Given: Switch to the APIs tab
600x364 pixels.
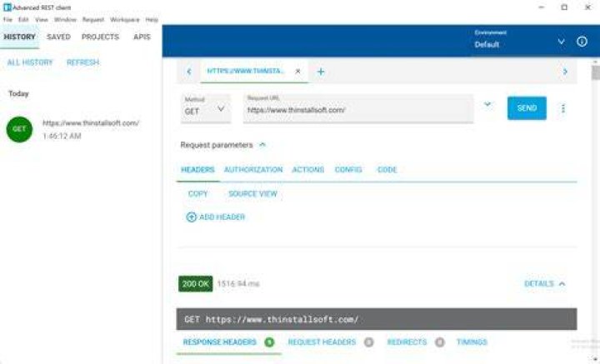Looking at the screenshot, I should tap(142, 37).
